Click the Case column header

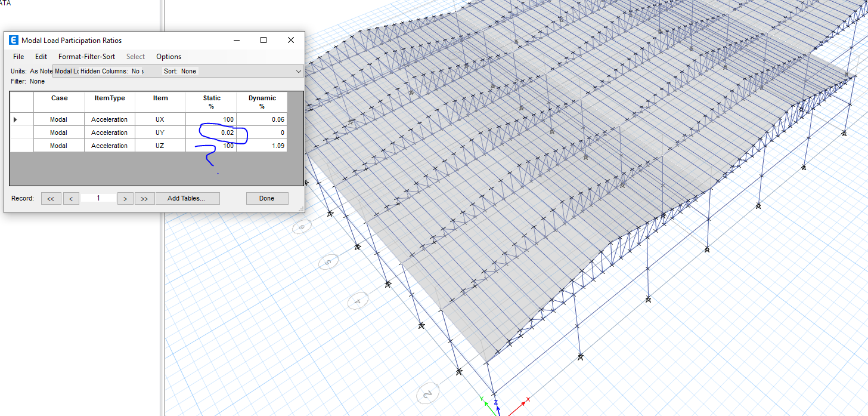(x=59, y=101)
